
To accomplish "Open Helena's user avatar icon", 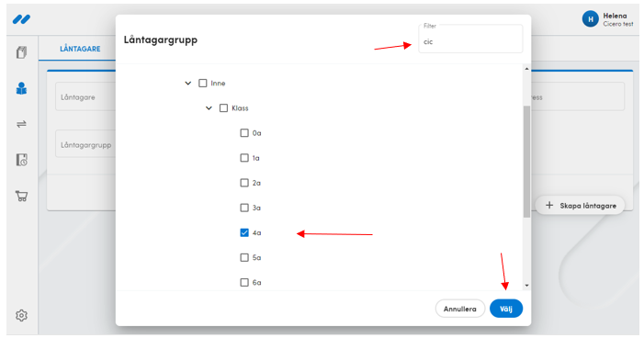I will 590,19.
